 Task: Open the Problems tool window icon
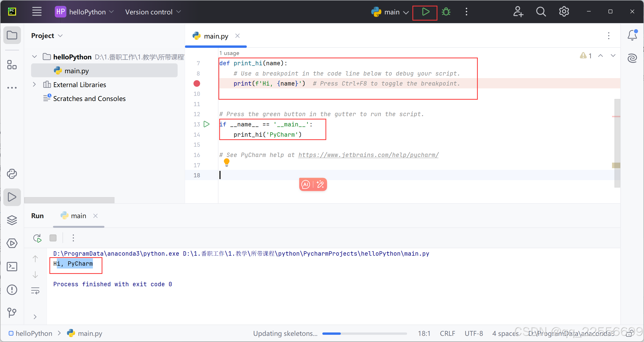pos(12,290)
